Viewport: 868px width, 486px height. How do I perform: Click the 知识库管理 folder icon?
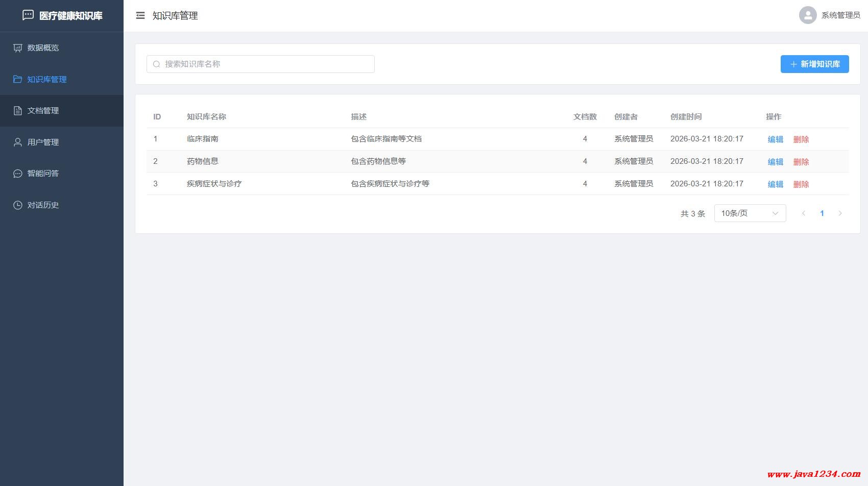[x=18, y=79]
